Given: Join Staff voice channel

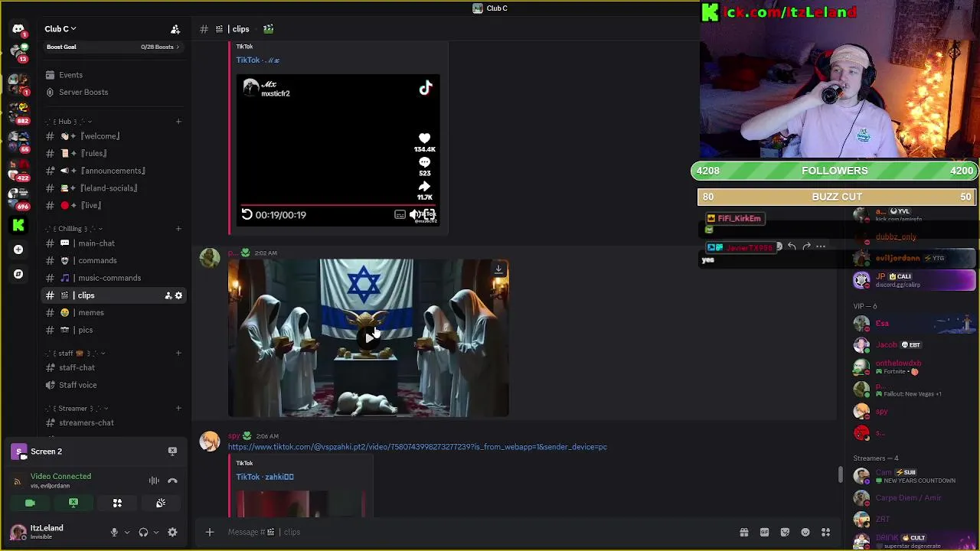Looking at the screenshot, I should [x=113, y=385].
